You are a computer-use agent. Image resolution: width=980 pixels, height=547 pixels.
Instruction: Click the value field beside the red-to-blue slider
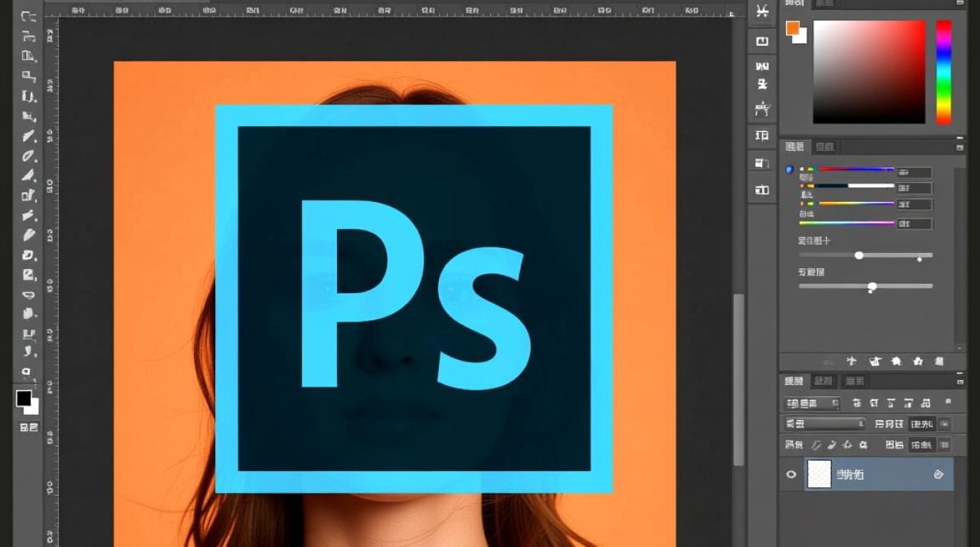pyautogui.click(x=914, y=173)
